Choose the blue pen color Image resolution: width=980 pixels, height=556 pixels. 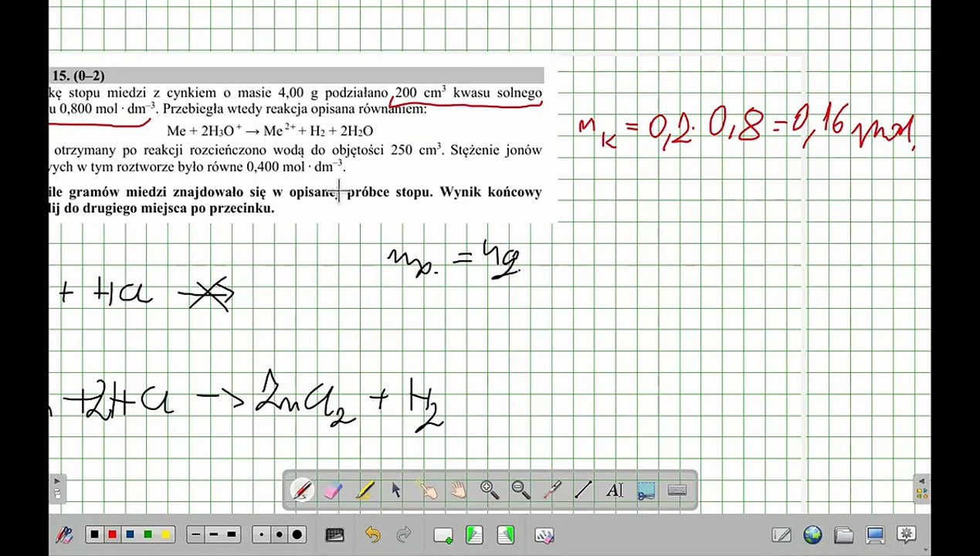[130, 534]
